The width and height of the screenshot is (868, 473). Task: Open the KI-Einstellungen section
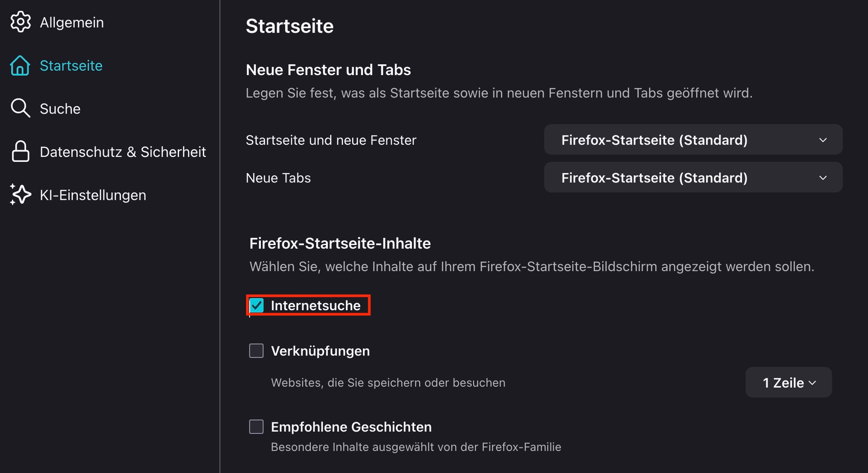click(93, 195)
